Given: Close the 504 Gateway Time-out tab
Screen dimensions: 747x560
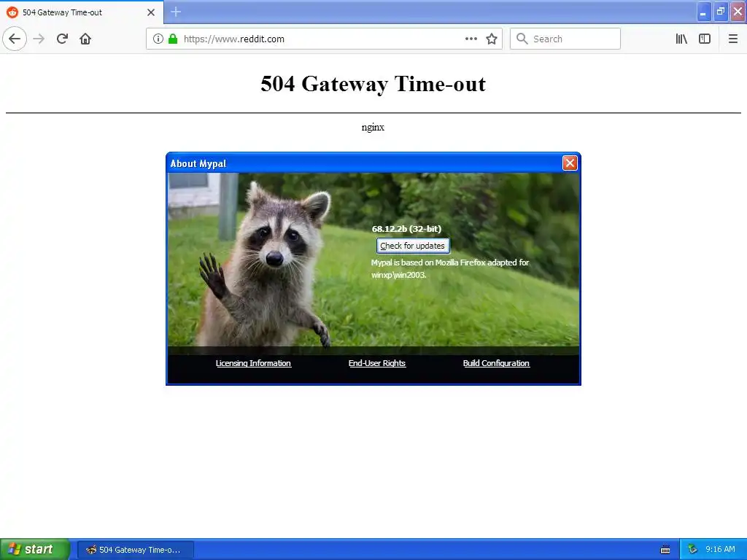Looking at the screenshot, I should point(151,12).
